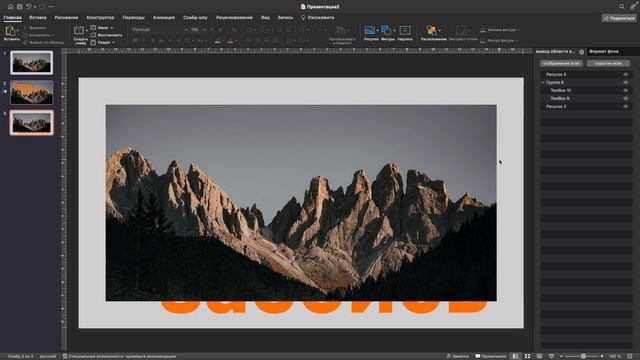Click the Undo arrow icon
The image size is (640, 360).
click(x=29, y=7)
